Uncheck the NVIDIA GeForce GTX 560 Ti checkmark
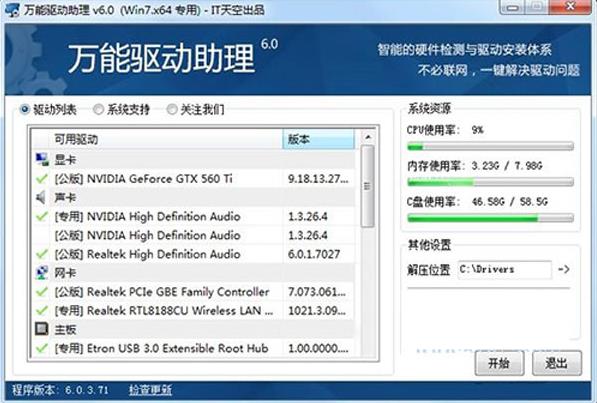597x403 pixels. [42, 179]
